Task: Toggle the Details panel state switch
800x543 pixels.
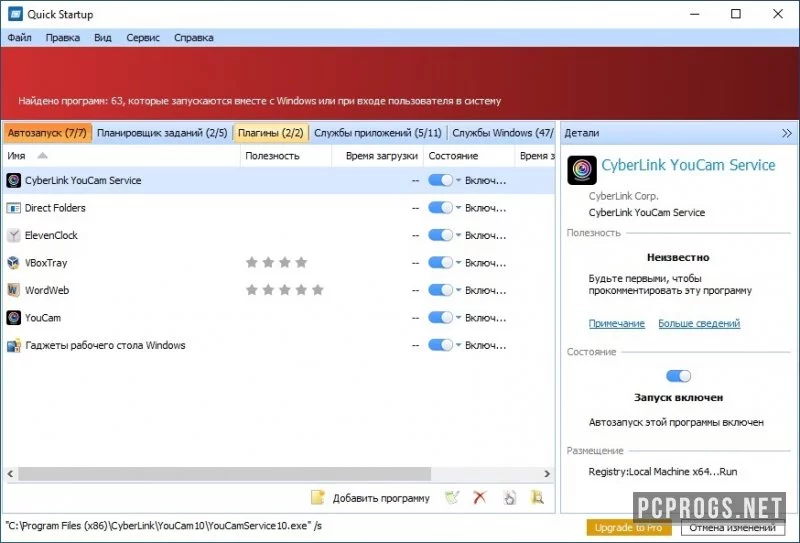Action: [x=679, y=376]
